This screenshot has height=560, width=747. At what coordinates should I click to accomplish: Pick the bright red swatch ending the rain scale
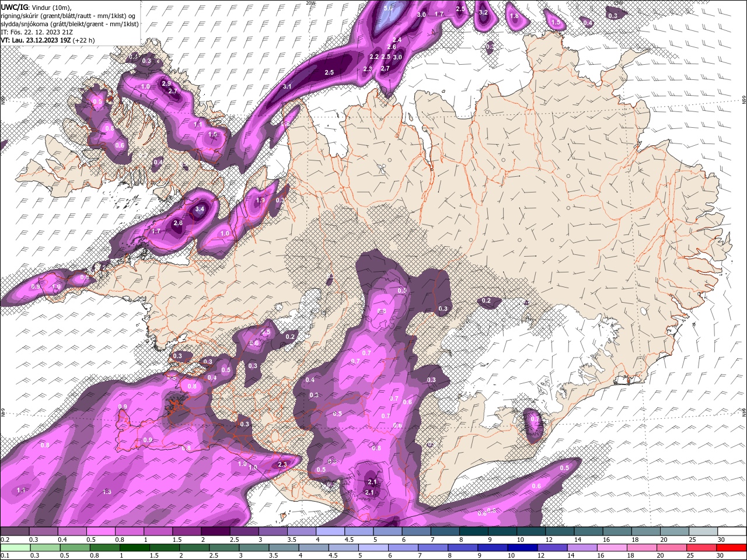732,548
